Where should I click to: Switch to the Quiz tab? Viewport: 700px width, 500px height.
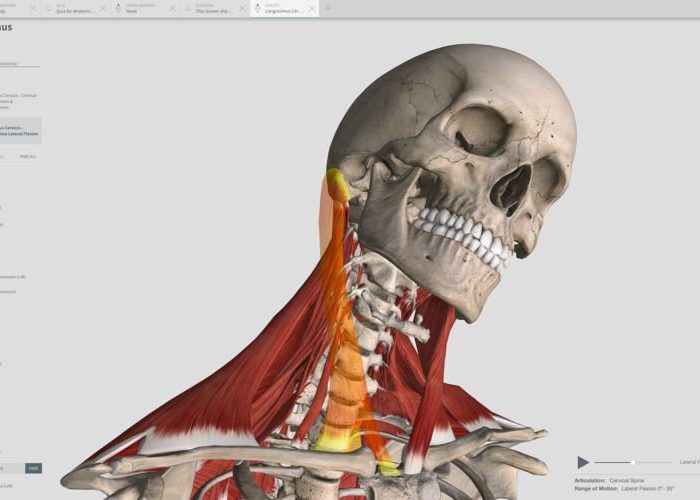(74, 8)
